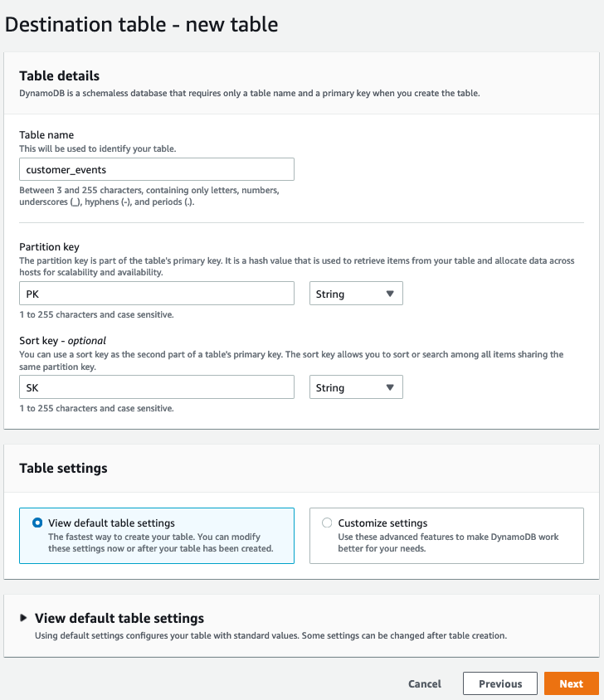Image resolution: width=604 pixels, height=700 pixels.
Task: Click the Partition key dropdown arrow icon
Action: (390, 294)
